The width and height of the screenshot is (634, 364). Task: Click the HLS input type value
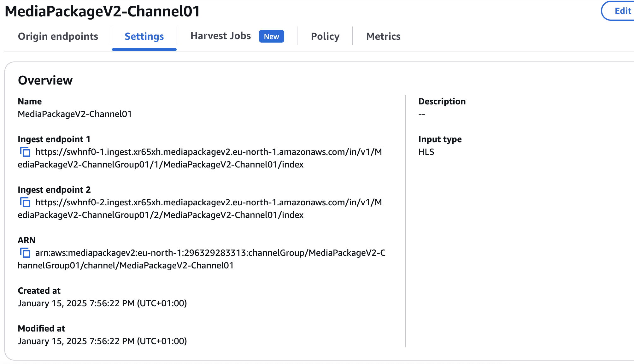click(x=426, y=152)
